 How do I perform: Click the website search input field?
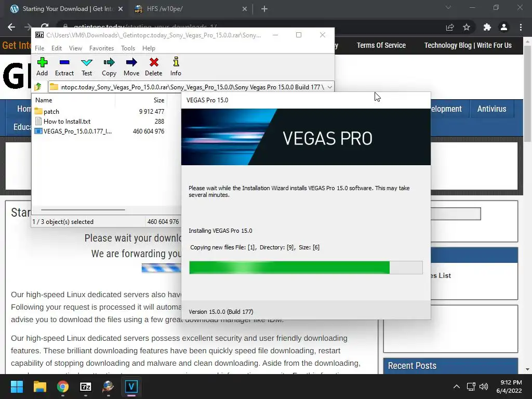(456, 214)
